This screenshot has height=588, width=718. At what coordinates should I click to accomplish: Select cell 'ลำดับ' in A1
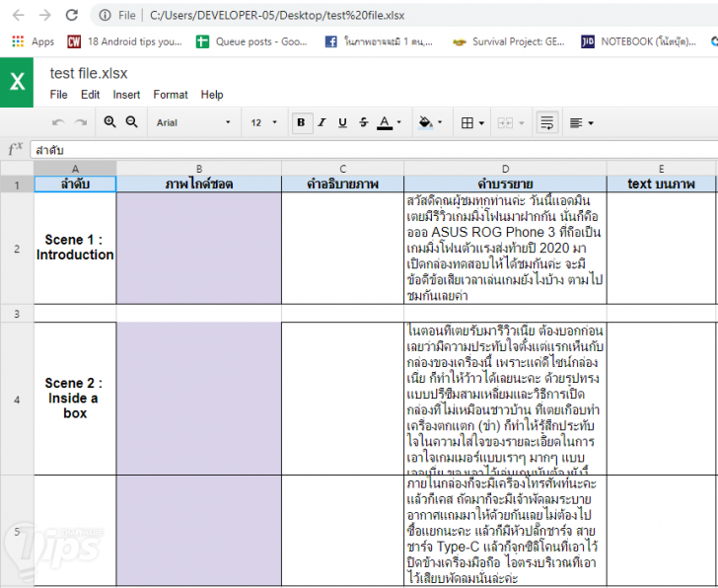[x=75, y=184]
